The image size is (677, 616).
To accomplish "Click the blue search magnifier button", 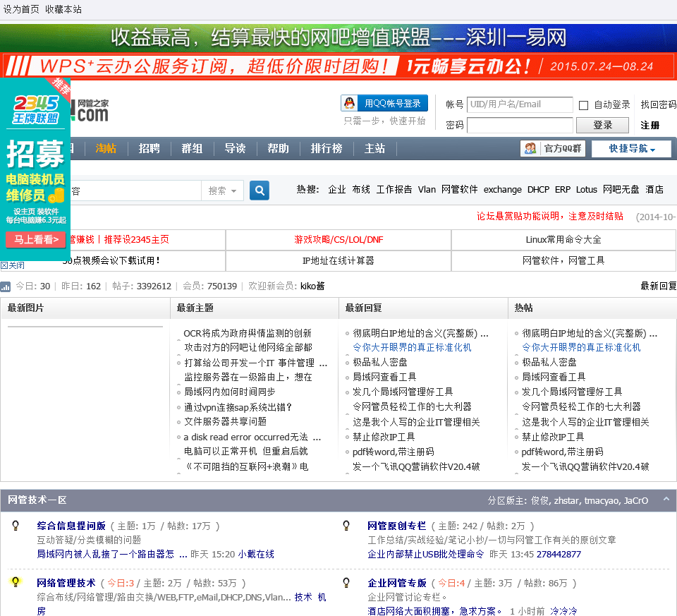I will (260, 191).
